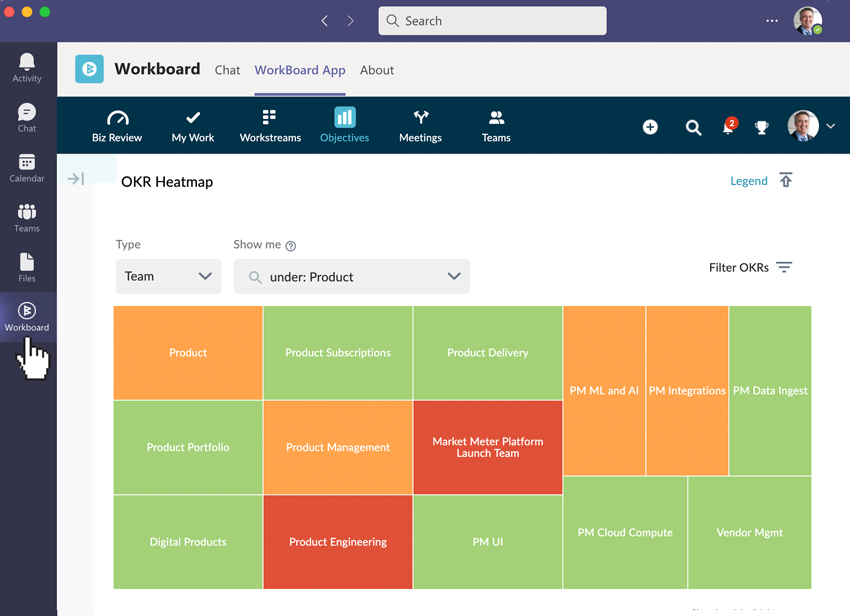Click the Teams Search field

pyautogui.click(x=492, y=21)
